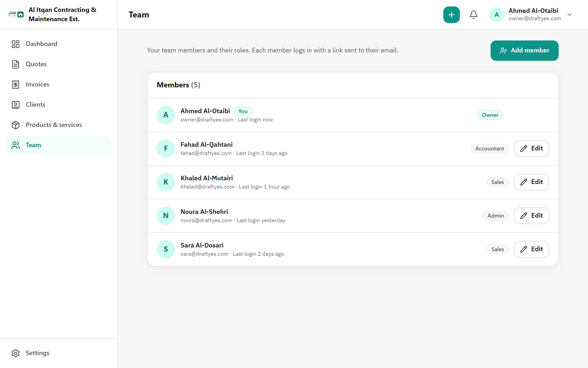Click the green plus quick-create button
Image resolution: width=588 pixels, height=368 pixels.
click(x=451, y=14)
